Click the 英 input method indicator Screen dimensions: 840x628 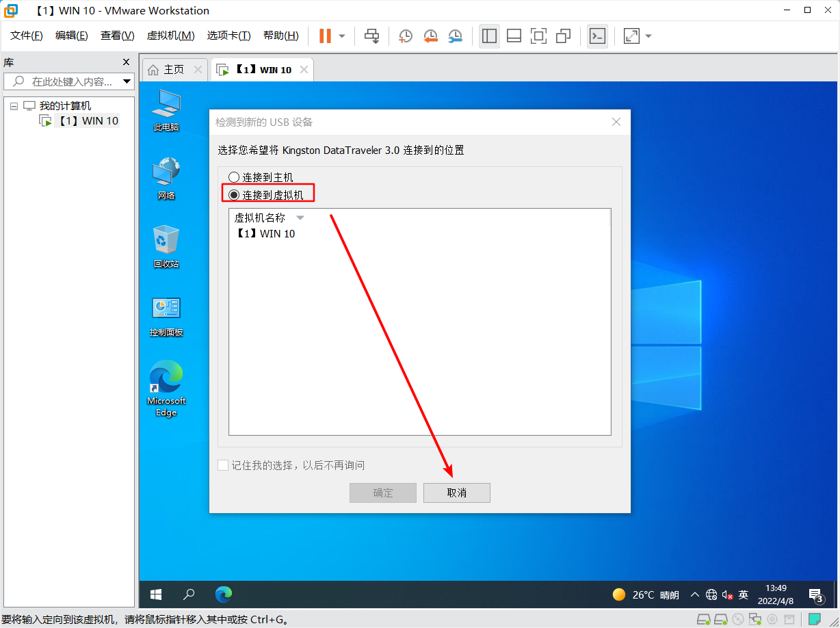pyautogui.click(x=744, y=594)
